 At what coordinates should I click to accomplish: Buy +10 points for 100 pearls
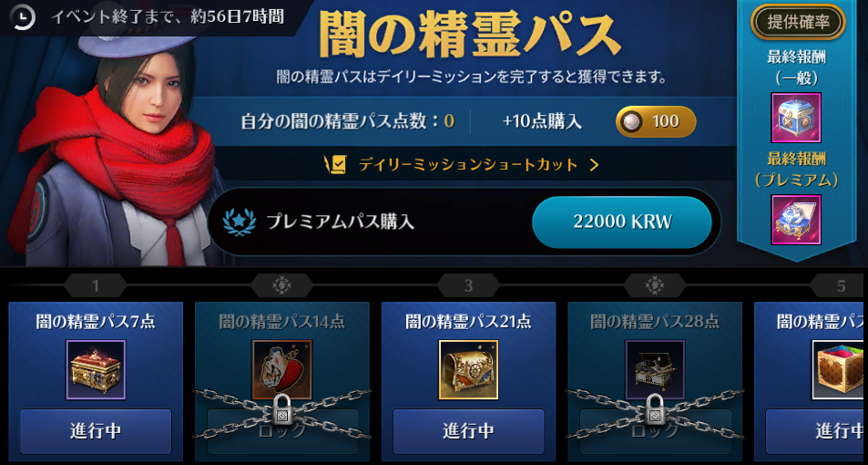pos(656,121)
